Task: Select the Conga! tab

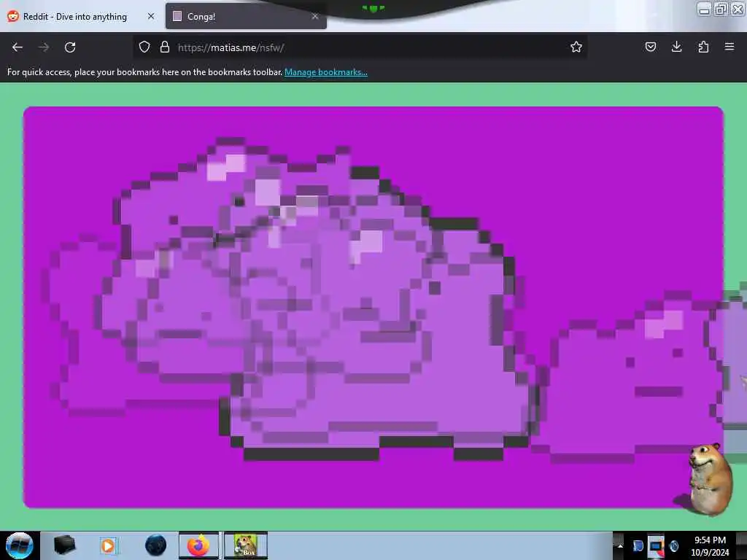Action: [x=246, y=17]
